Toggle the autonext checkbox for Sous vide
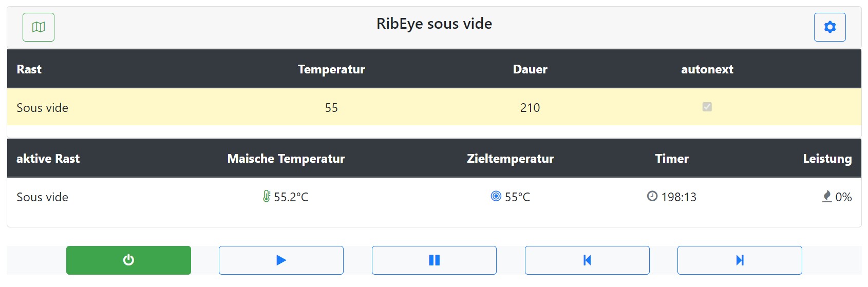The image size is (868, 287). click(x=707, y=107)
